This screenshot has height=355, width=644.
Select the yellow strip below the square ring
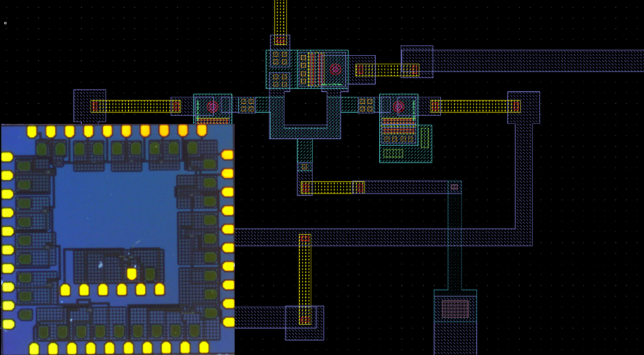333,188
